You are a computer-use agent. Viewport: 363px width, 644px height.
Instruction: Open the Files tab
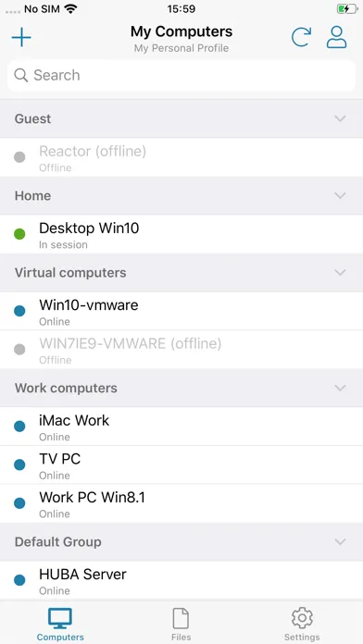tap(181, 624)
